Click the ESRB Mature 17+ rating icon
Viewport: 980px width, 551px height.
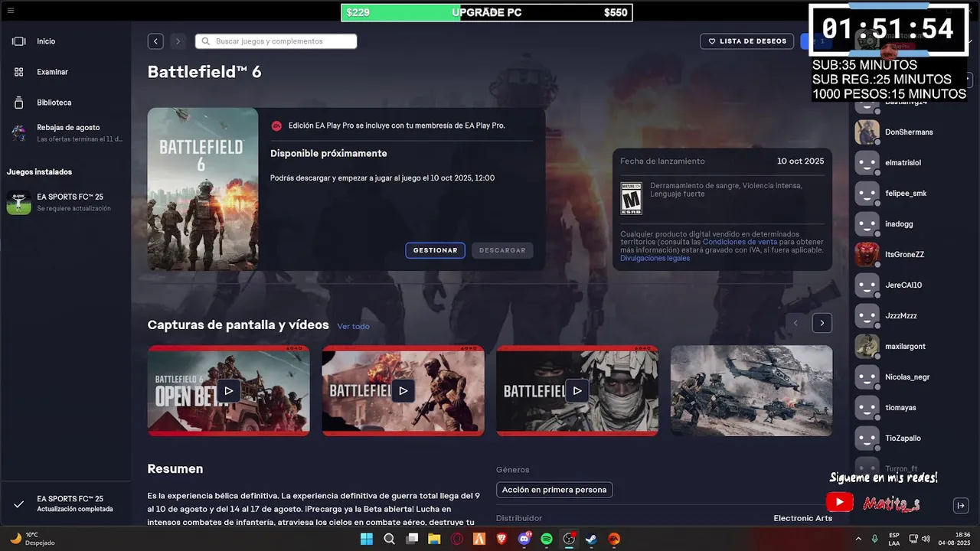(631, 198)
